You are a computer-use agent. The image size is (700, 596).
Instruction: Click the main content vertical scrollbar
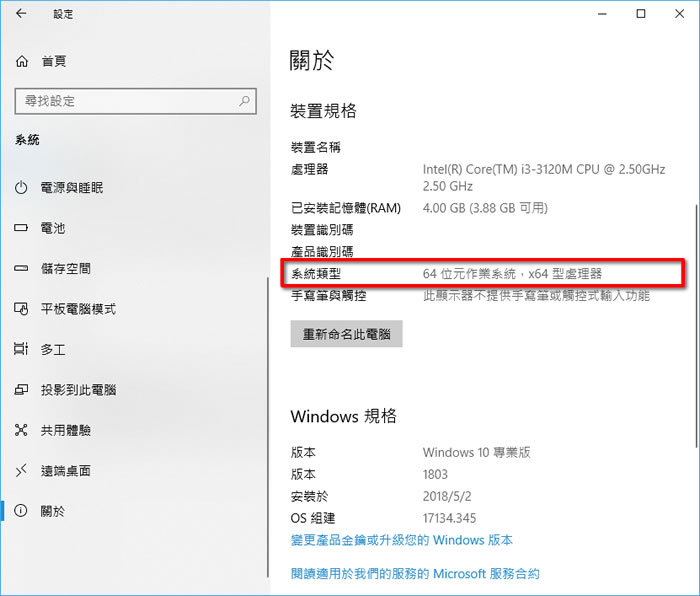click(696, 327)
